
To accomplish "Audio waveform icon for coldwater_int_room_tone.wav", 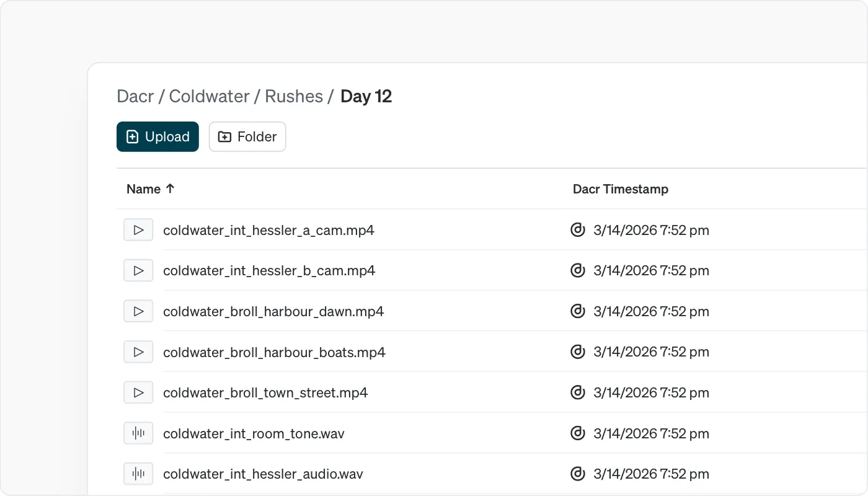I will (138, 433).
